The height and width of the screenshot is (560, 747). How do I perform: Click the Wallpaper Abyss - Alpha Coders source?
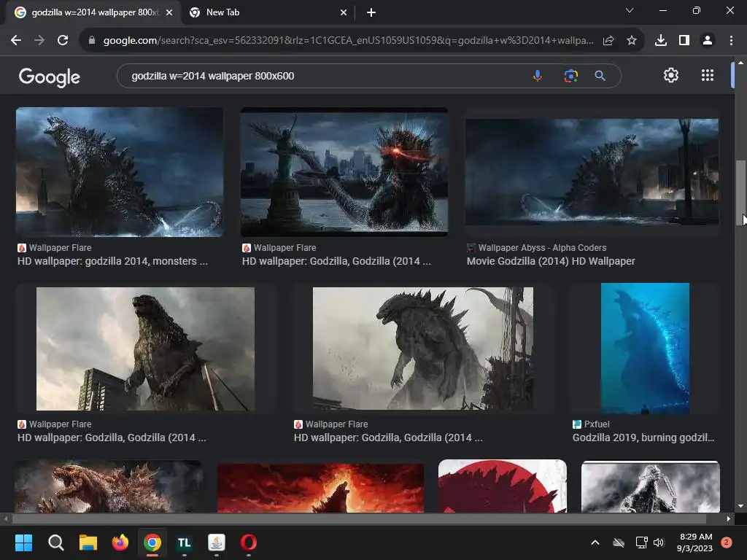pos(542,248)
